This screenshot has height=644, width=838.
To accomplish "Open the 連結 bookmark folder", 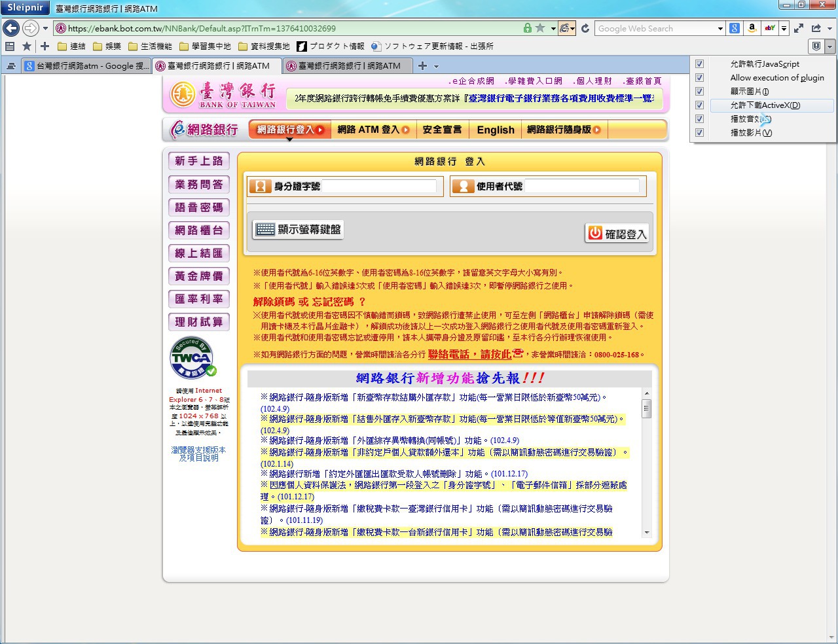I will pos(71,46).
